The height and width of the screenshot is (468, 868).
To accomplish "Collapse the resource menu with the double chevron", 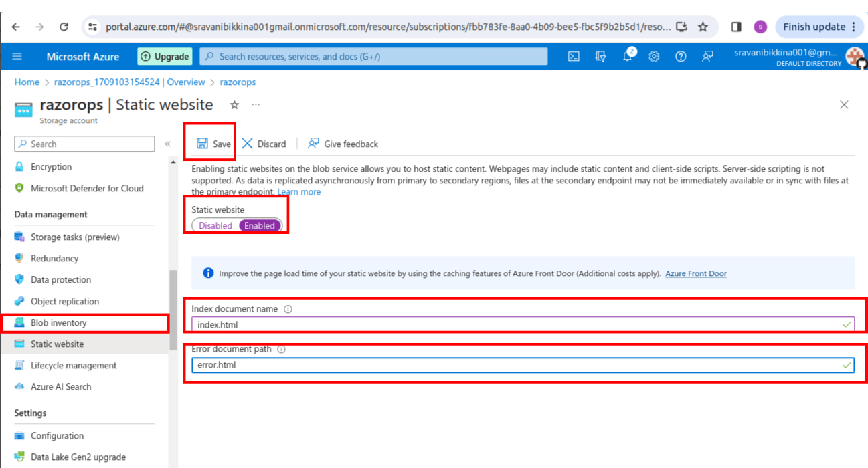I will point(167,142).
